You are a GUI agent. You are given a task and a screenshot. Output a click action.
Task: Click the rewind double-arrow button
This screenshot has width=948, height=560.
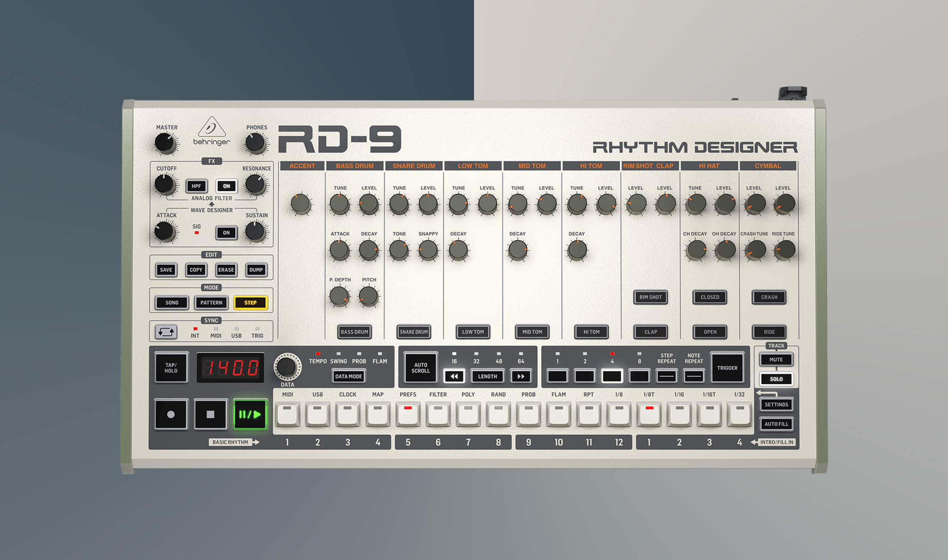tap(454, 376)
